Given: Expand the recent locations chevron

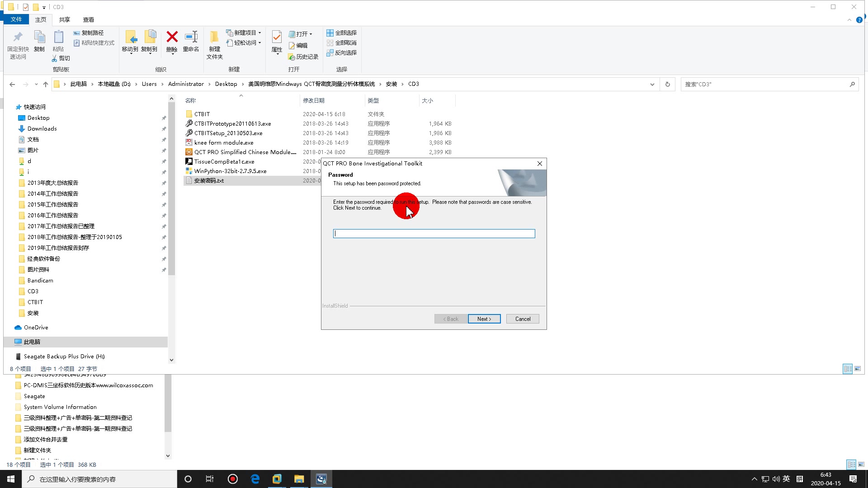Looking at the screenshot, I should click(x=36, y=84).
